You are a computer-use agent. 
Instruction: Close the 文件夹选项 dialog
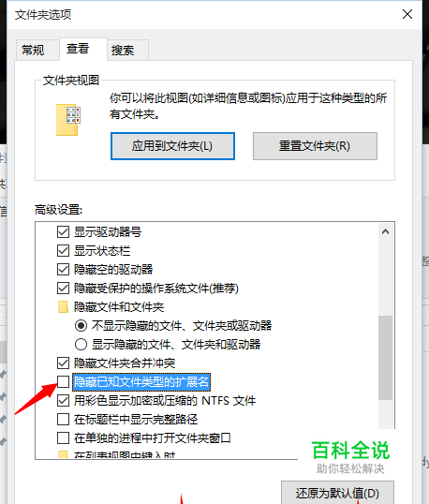[x=407, y=14]
